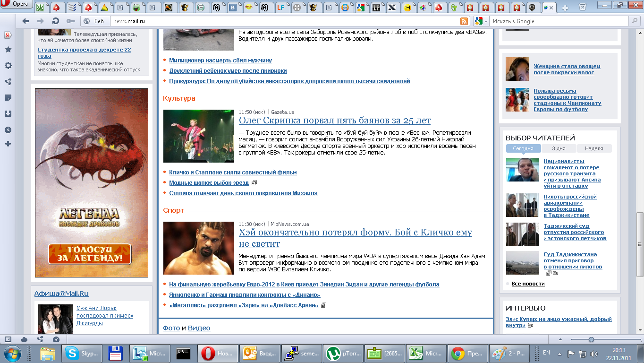The width and height of the screenshot is (644, 363).
Task: Click the magnifier icon in the search box
Action: click(x=635, y=21)
